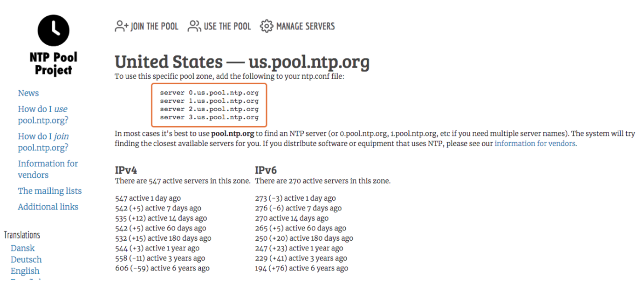Viewport: 644px width, 284px height.
Task: Open the USE THE POOL menu item
Action: point(219,26)
